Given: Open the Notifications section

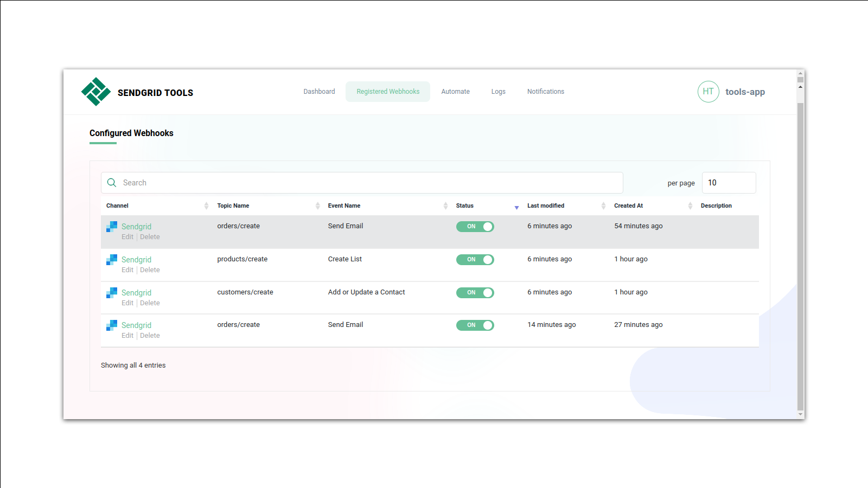Looking at the screenshot, I should click(545, 91).
